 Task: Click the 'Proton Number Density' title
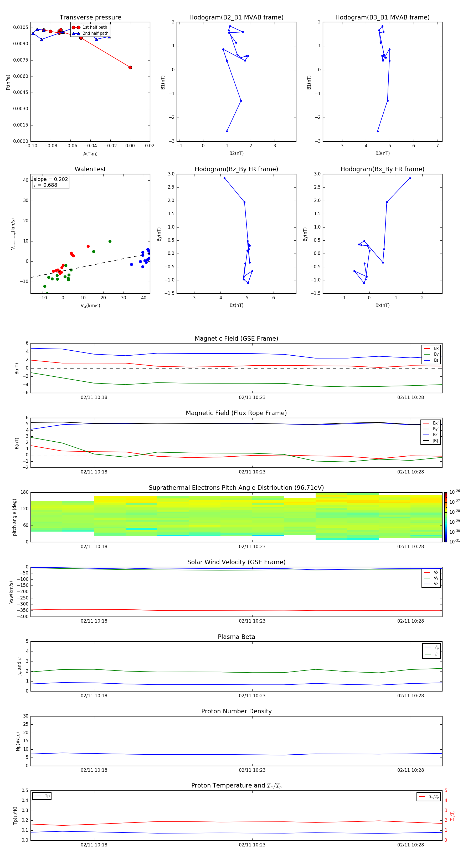tap(236, 711)
